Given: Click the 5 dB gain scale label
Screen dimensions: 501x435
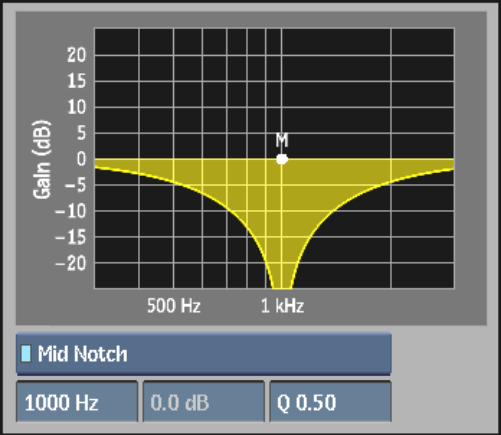Looking at the screenshot, I should [81, 133].
